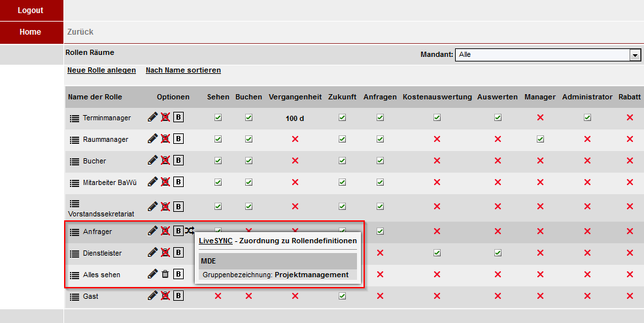Click the red X under Sehen for Gast
Screen dimensions: 644x323
point(218,296)
